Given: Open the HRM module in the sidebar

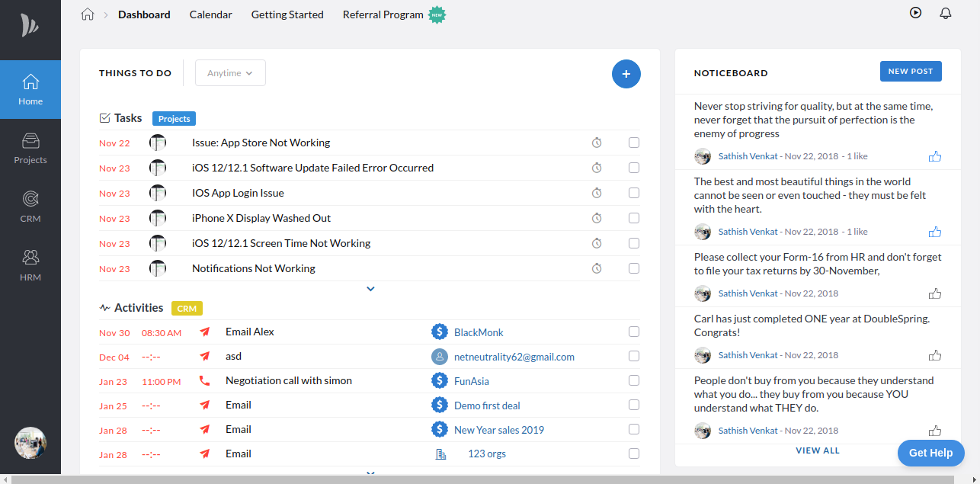Looking at the screenshot, I should 30,264.
